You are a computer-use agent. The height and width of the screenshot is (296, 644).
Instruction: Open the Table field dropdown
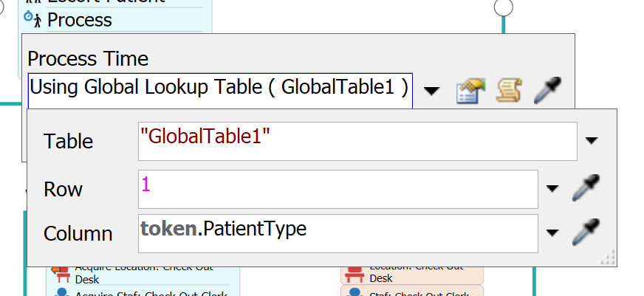click(591, 141)
